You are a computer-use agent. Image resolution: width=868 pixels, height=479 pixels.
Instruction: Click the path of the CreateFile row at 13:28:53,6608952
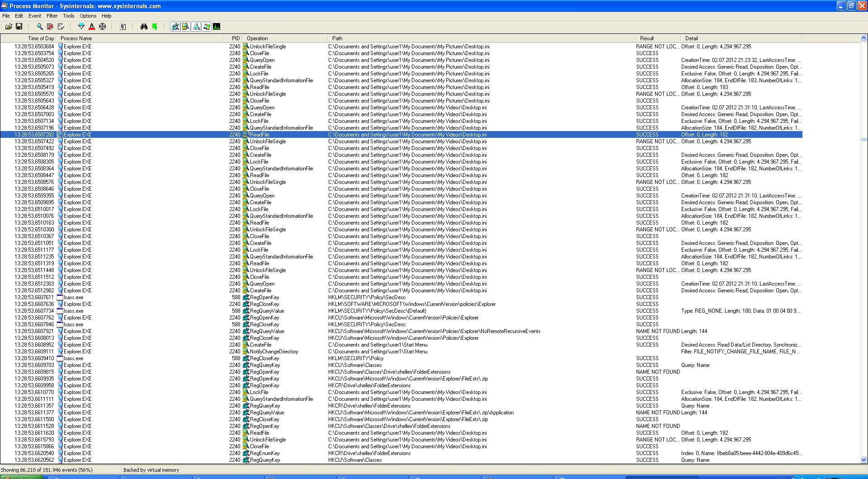point(377,345)
